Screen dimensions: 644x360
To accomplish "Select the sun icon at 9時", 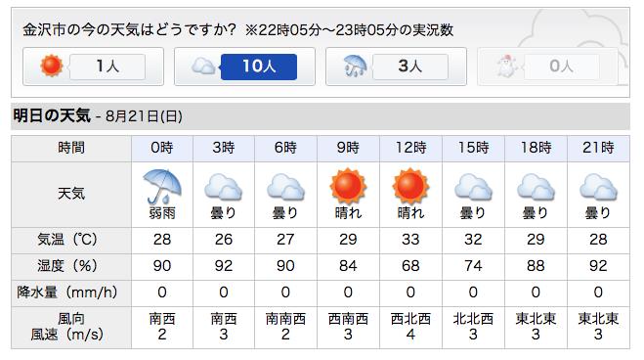I will click(348, 186).
